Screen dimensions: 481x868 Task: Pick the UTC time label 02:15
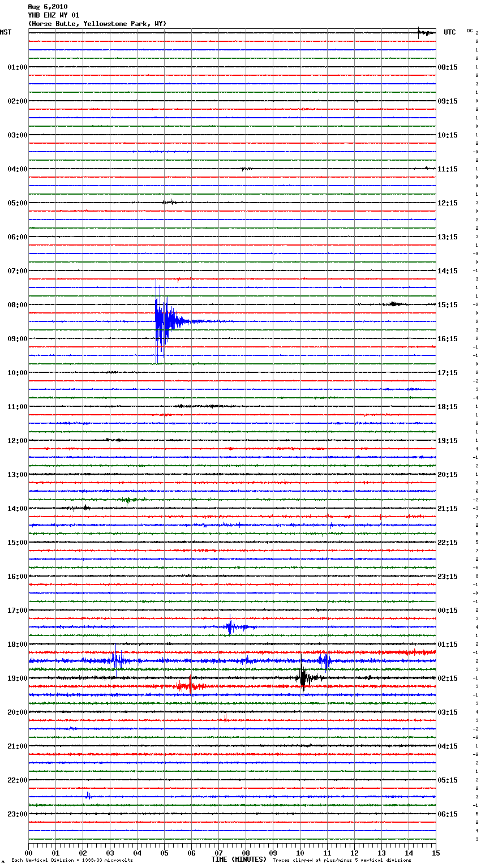coord(448,678)
